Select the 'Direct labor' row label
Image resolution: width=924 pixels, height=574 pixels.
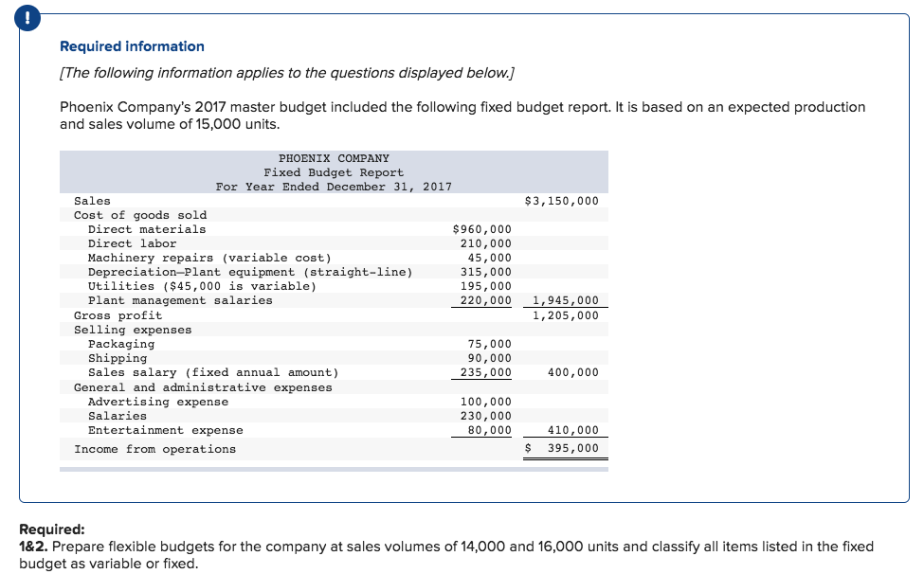(x=132, y=243)
